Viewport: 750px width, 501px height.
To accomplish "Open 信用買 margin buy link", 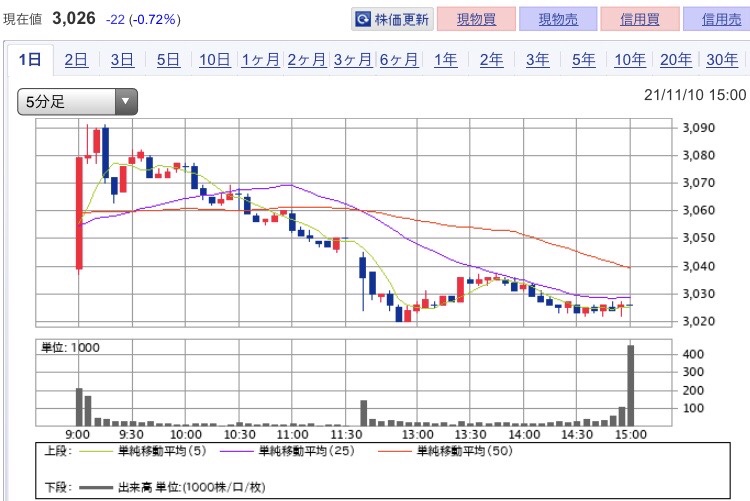I will click(640, 19).
